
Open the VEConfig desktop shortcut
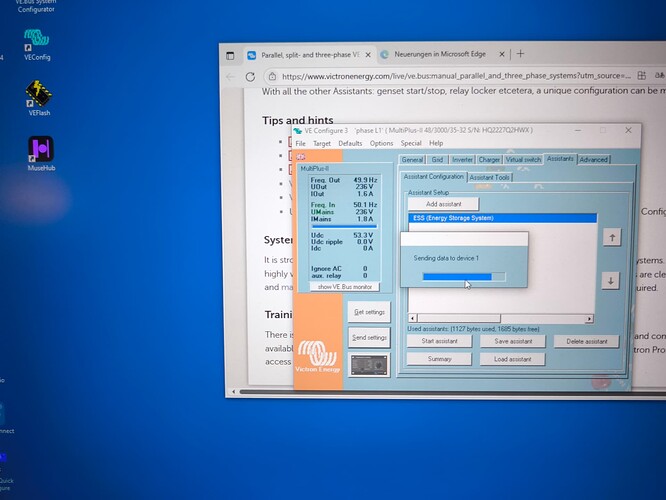point(37,44)
